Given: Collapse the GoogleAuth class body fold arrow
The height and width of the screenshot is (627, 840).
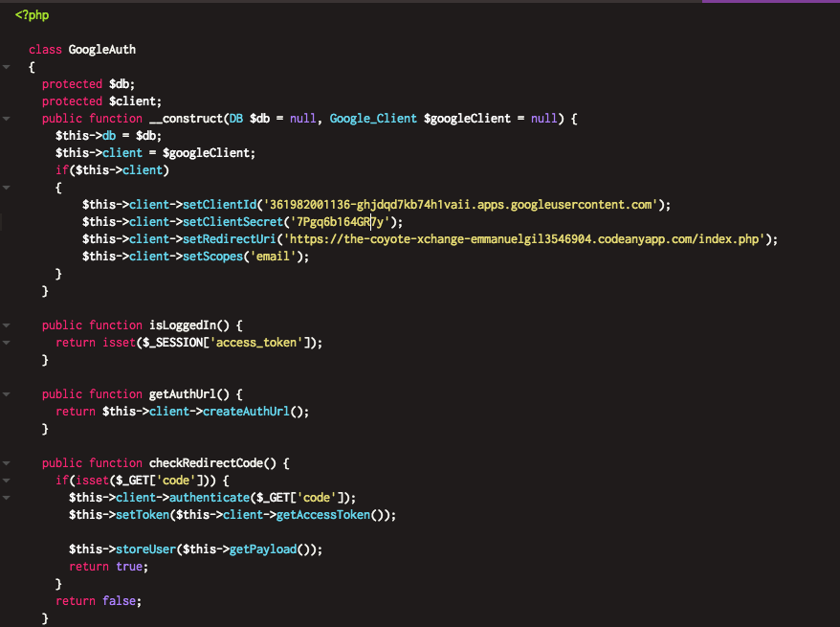Looking at the screenshot, I should click(x=7, y=67).
